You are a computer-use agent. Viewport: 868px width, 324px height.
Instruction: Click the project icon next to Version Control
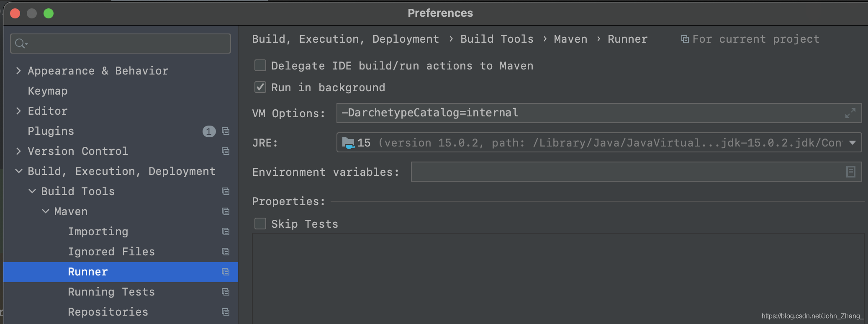pyautogui.click(x=226, y=151)
